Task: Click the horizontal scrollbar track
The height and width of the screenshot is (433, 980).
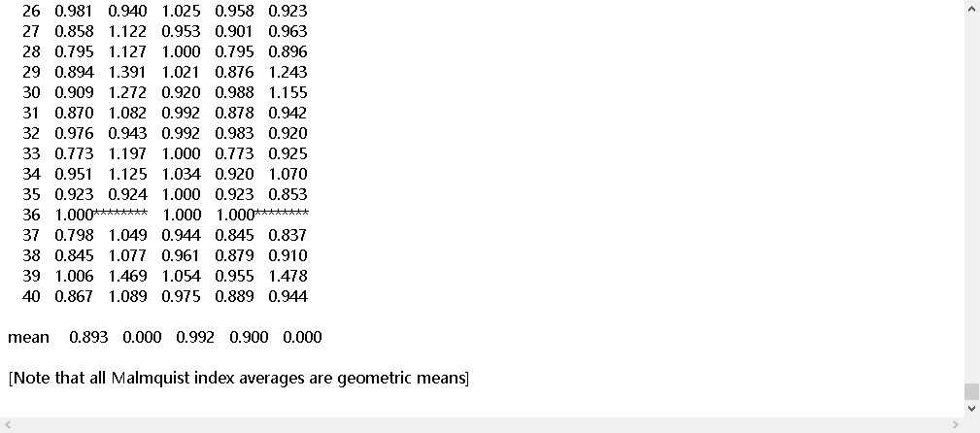Action: coord(486,424)
